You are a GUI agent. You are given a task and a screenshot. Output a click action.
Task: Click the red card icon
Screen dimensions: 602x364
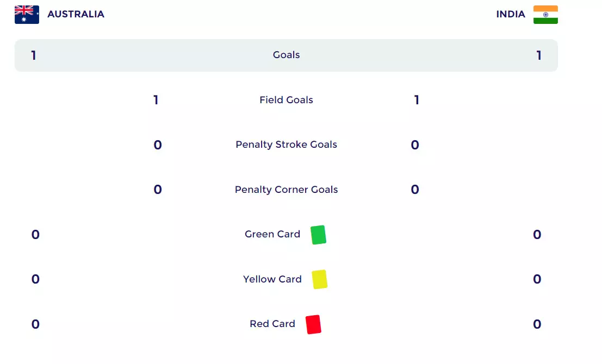coord(313,324)
